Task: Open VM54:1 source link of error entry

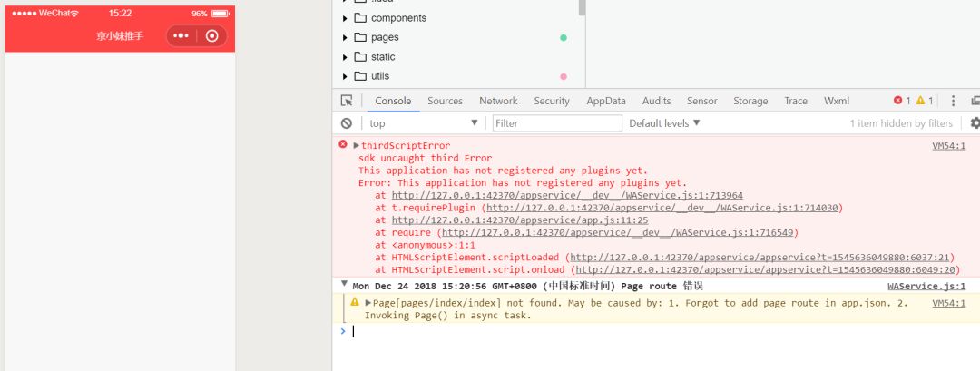Action: [x=949, y=146]
